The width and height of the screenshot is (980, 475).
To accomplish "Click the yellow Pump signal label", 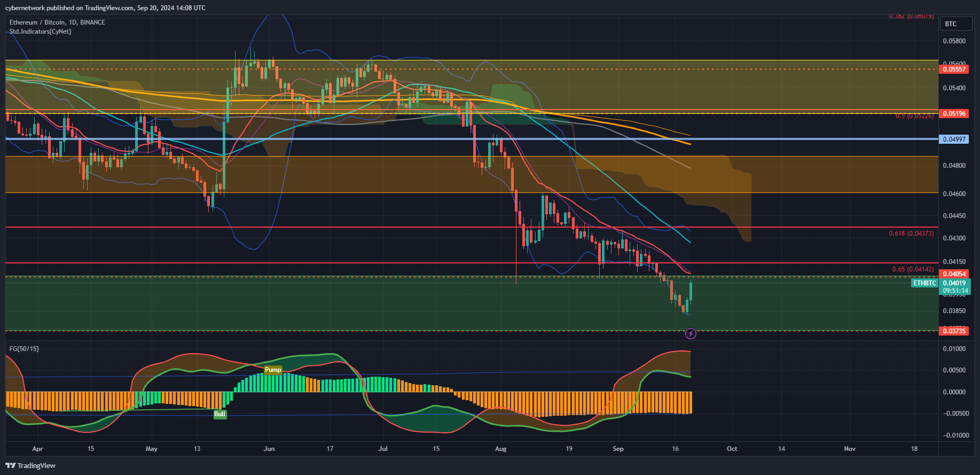I will [273, 370].
